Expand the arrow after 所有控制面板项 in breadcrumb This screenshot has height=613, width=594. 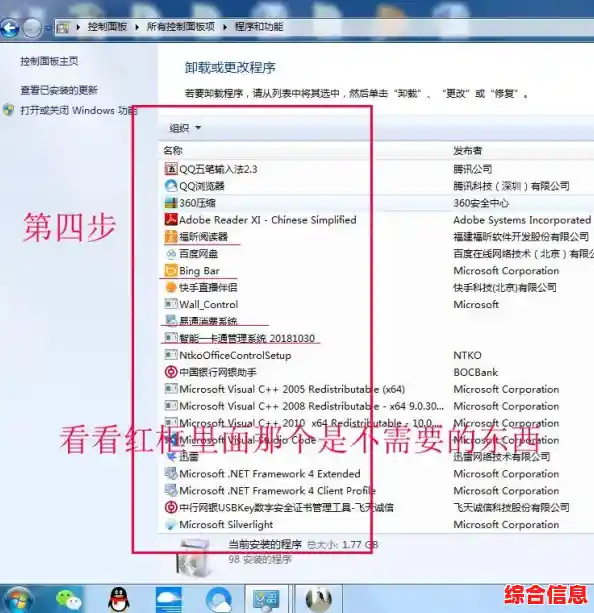(x=225, y=27)
